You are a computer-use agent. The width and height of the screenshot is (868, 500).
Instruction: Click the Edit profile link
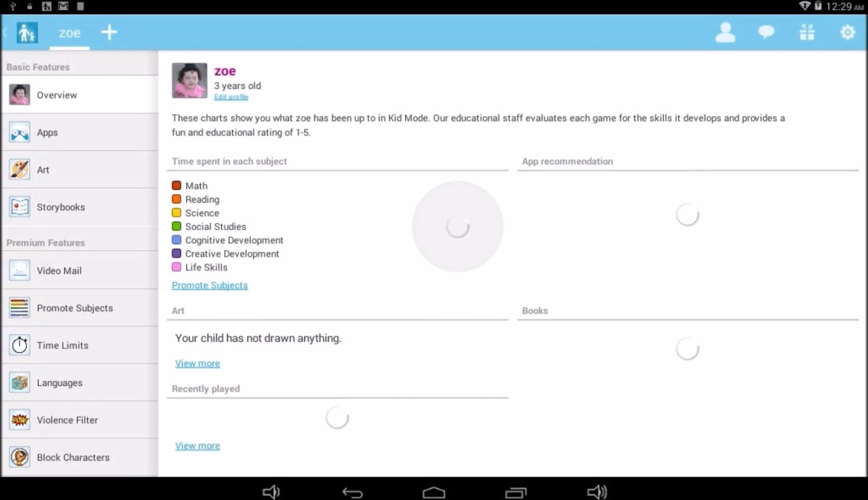pos(231,97)
